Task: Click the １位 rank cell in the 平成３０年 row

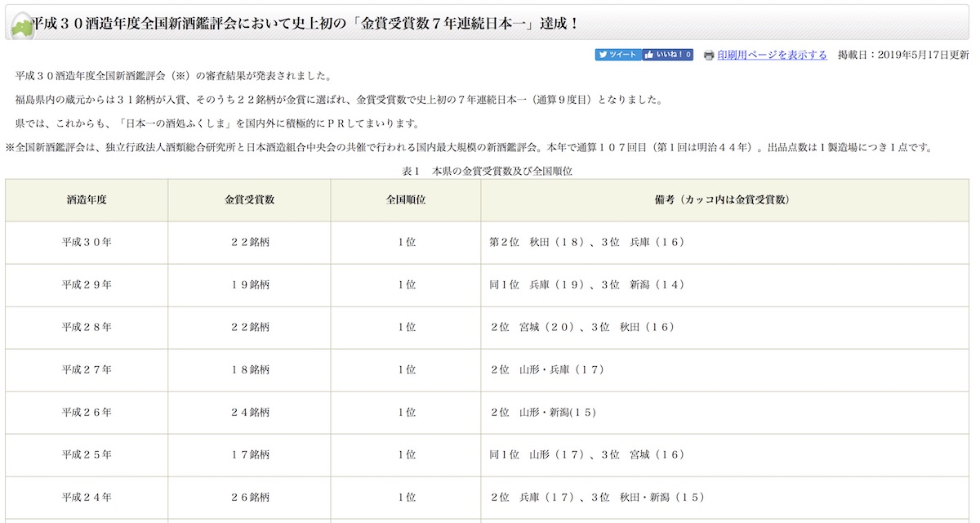Action: 406,243
